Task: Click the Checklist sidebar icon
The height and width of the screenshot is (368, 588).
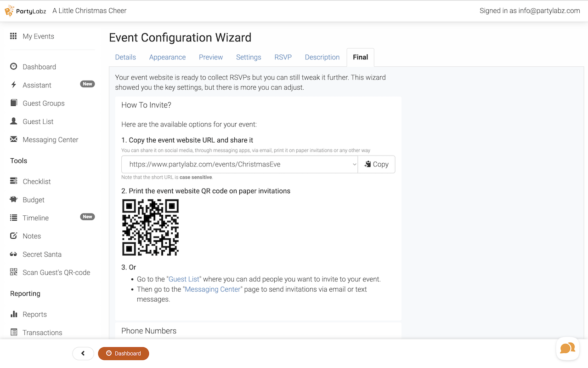Action: coord(14,181)
